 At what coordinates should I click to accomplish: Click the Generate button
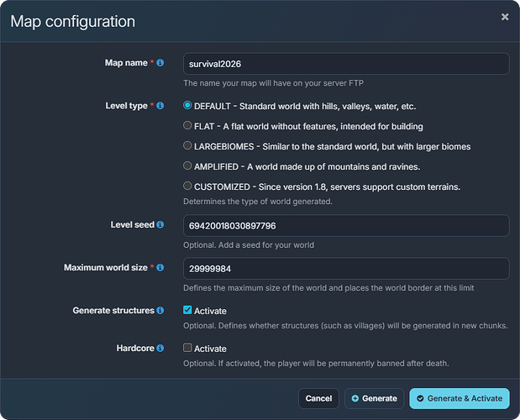point(374,398)
